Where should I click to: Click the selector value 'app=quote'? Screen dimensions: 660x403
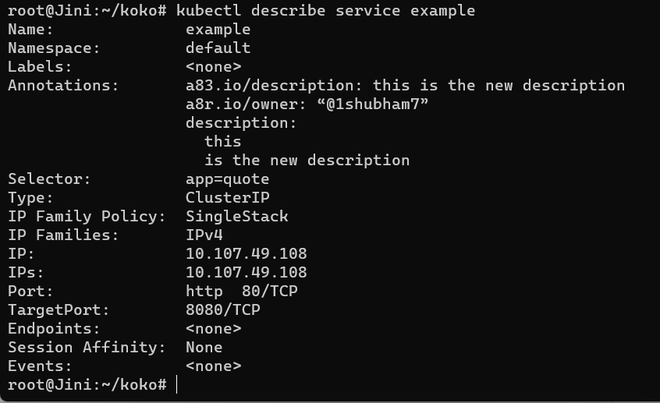(227, 179)
